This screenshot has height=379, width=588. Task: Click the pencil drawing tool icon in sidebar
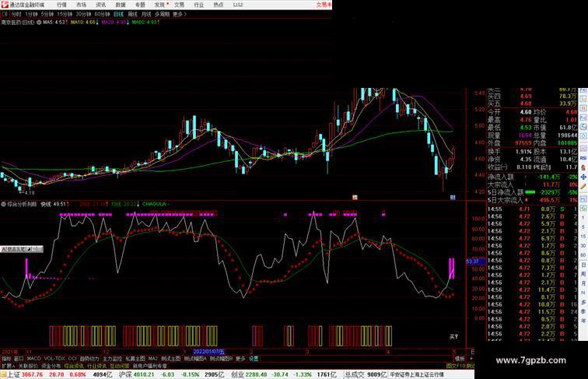tap(583, 187)
